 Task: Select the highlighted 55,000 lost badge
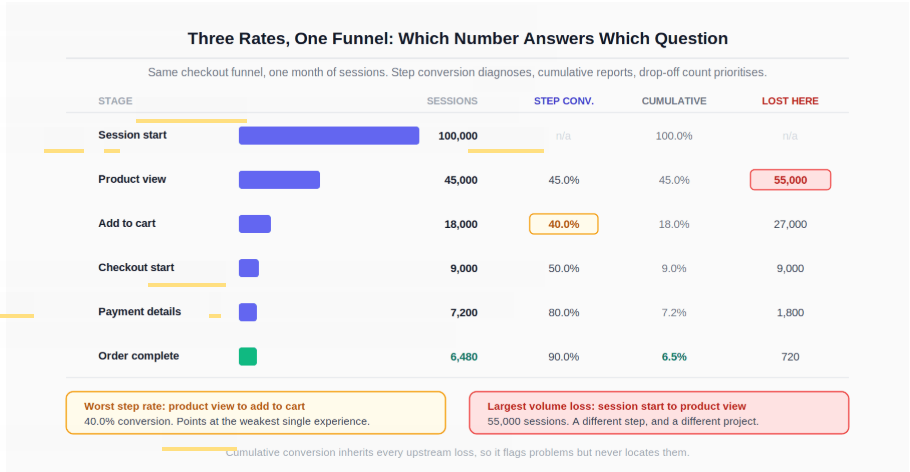click(x=790, y=180)
